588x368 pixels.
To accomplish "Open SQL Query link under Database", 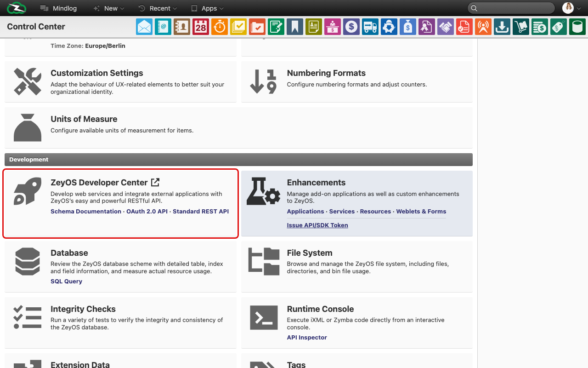I will point(66,282).
